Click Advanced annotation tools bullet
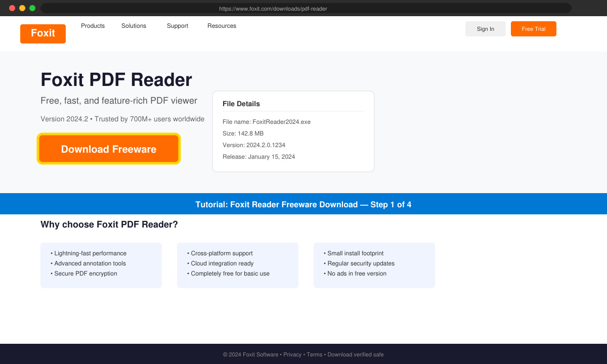The width and height of the screenshot is (607, 364). point(88,263)
